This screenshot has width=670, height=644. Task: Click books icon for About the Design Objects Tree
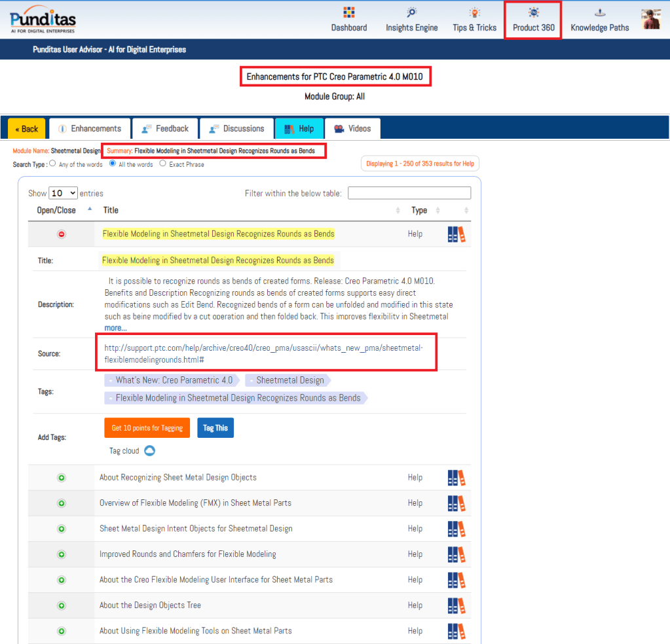pyautogui.click(x=456, y=605)
